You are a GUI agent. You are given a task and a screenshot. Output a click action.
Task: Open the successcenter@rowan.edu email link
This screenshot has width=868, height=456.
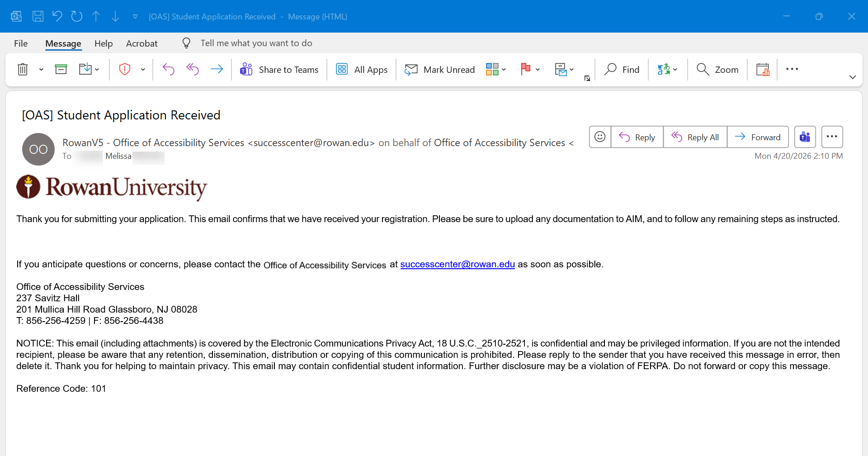coord(458,264)
